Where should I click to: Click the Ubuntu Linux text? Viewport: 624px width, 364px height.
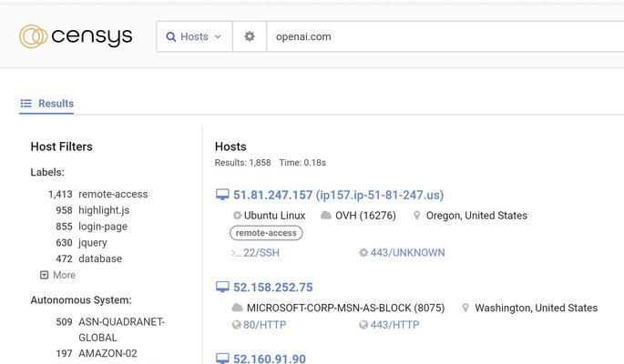point(274,216)
